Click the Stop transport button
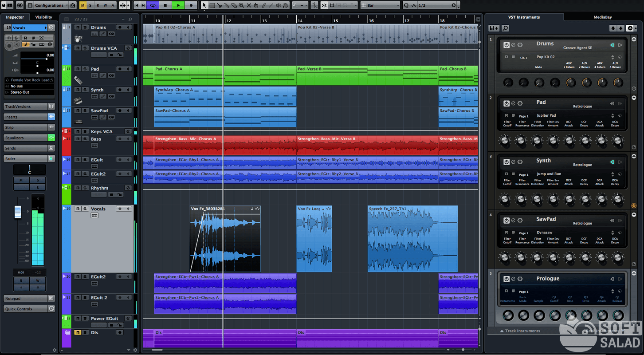This screenshot has width=644, height=355. click(165, 5)
